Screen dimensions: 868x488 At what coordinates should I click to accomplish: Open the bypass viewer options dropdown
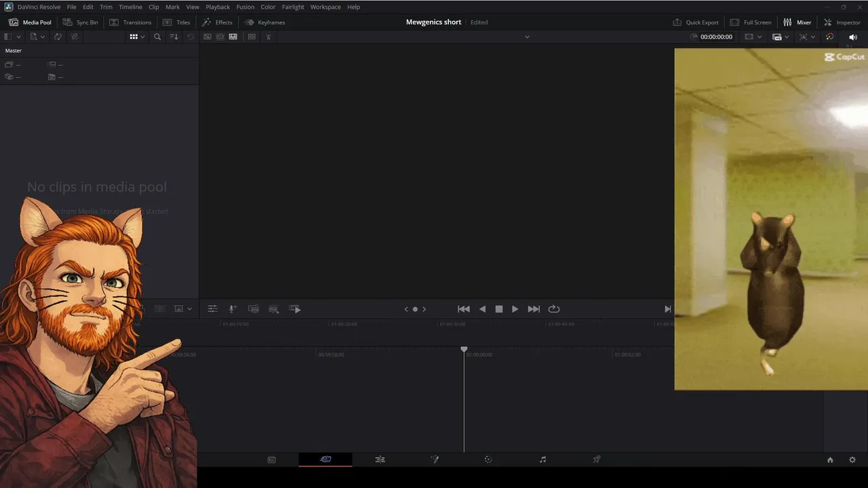coord(806,37)
